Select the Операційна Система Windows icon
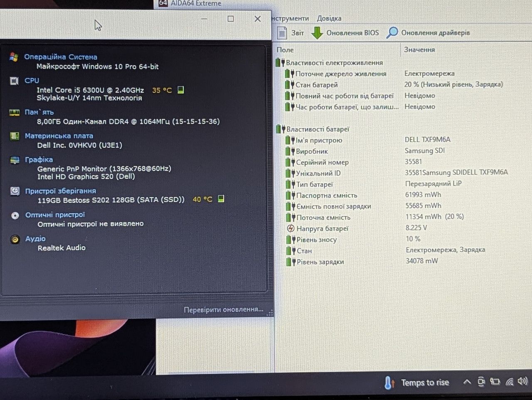The width and height of the screenshot is (532, 400). pyautogui.click(x=14, y=57)
